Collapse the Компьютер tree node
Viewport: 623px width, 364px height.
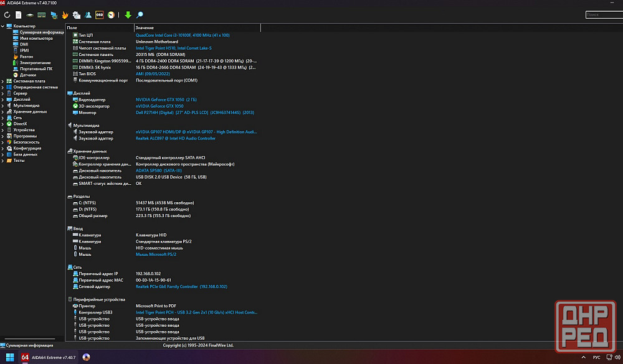pos(2,26)
